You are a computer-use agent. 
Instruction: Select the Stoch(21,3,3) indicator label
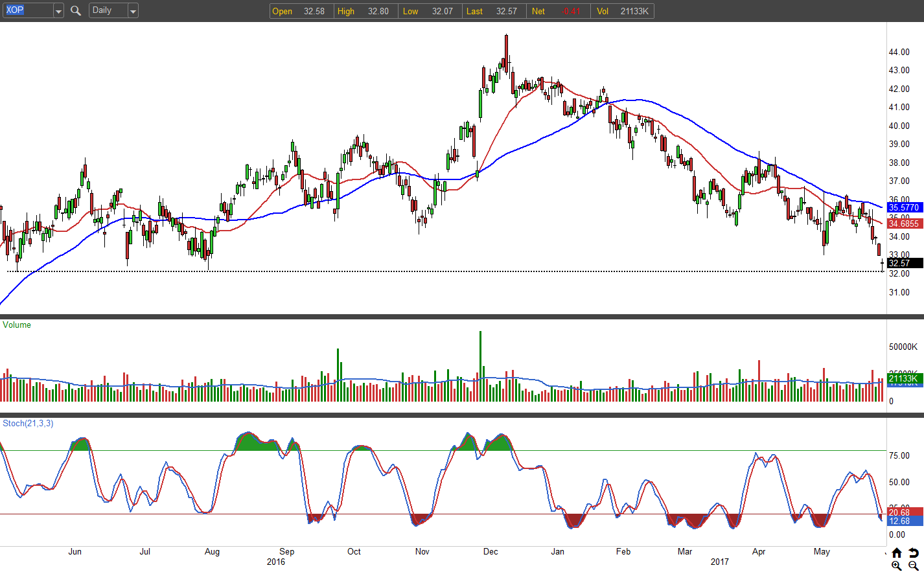point(28,423)
